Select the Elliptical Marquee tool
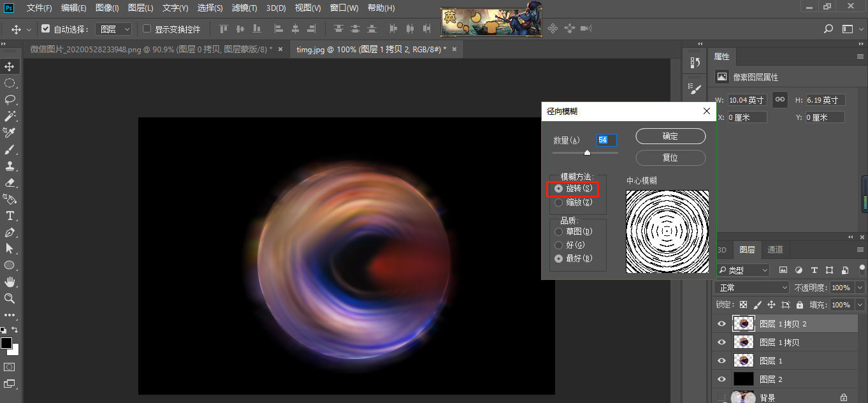The image size is (868, 403). 10,83
